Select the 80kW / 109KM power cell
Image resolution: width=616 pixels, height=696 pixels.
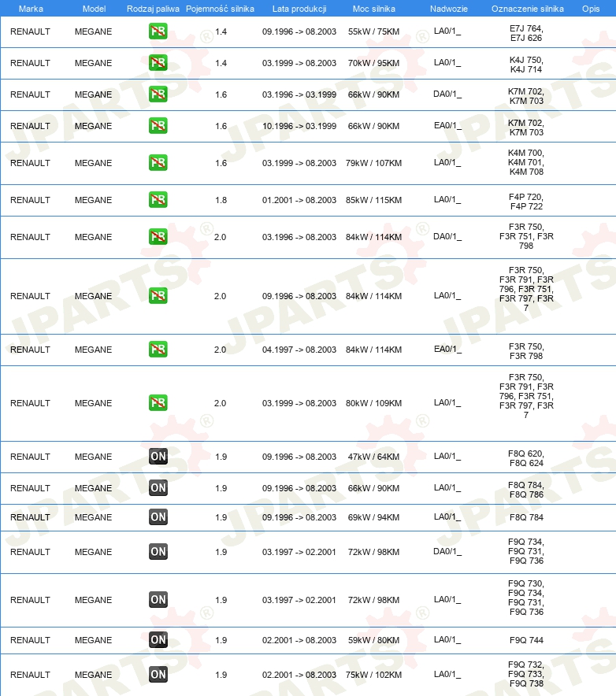373,403
